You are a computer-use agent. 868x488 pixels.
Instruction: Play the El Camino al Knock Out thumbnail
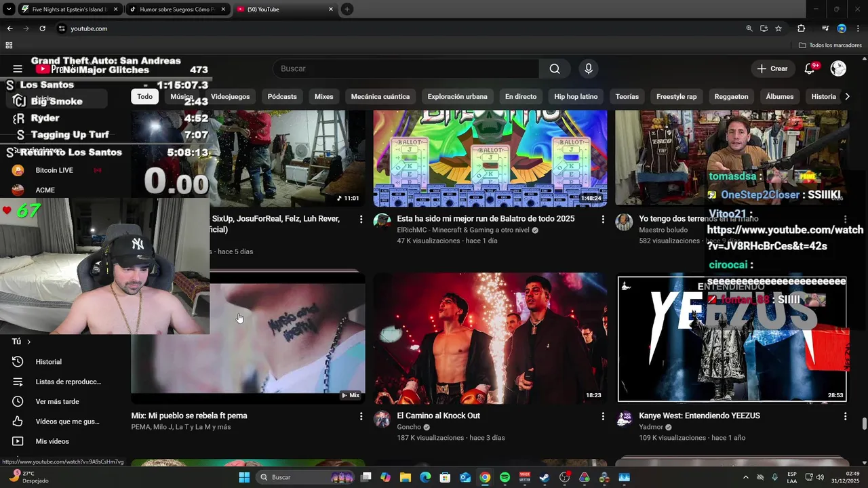pos(490,338)
